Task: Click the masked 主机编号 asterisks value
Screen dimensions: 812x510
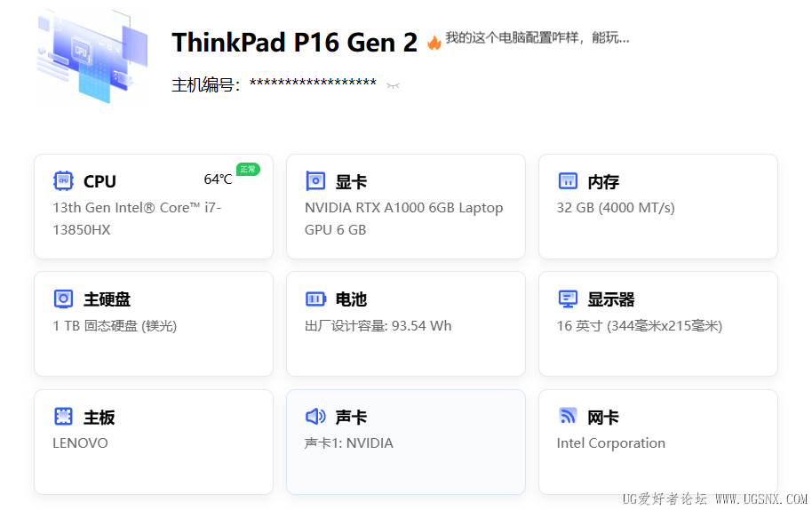Action: [x=313, y=84]
